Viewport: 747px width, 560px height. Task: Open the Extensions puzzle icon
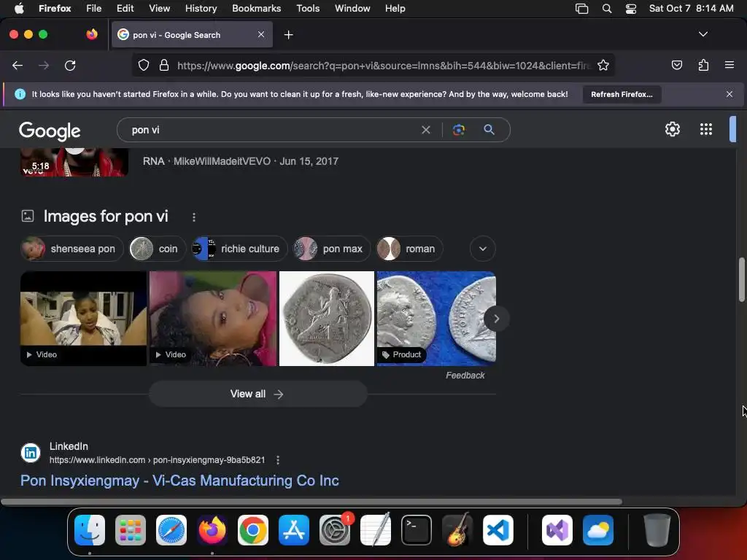703,65
